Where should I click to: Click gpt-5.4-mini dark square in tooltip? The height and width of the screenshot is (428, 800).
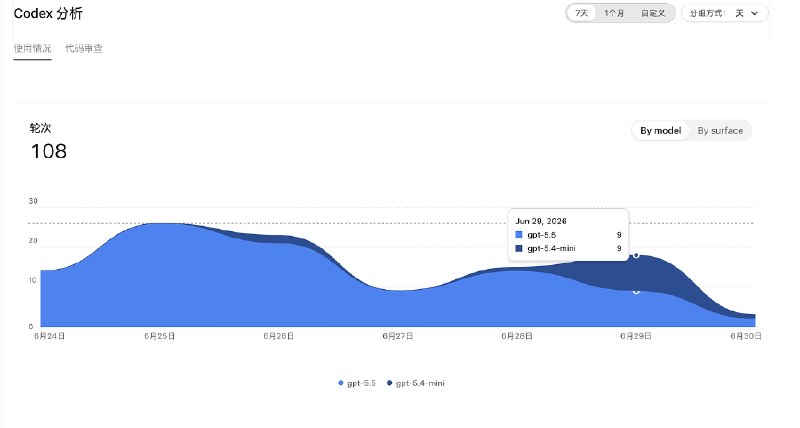click(519, 248)
